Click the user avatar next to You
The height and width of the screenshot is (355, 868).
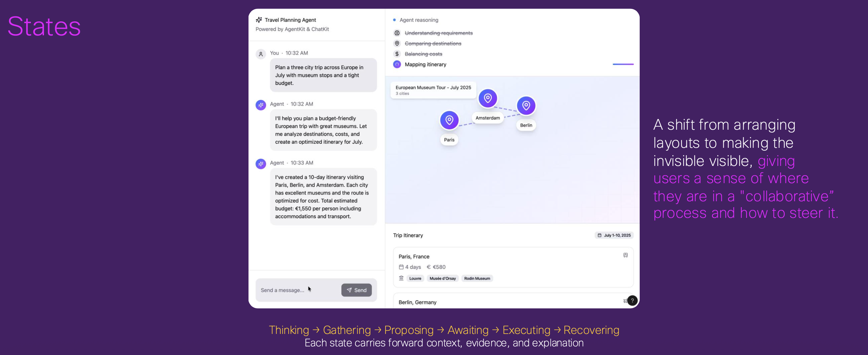click(x=260, y=54)
